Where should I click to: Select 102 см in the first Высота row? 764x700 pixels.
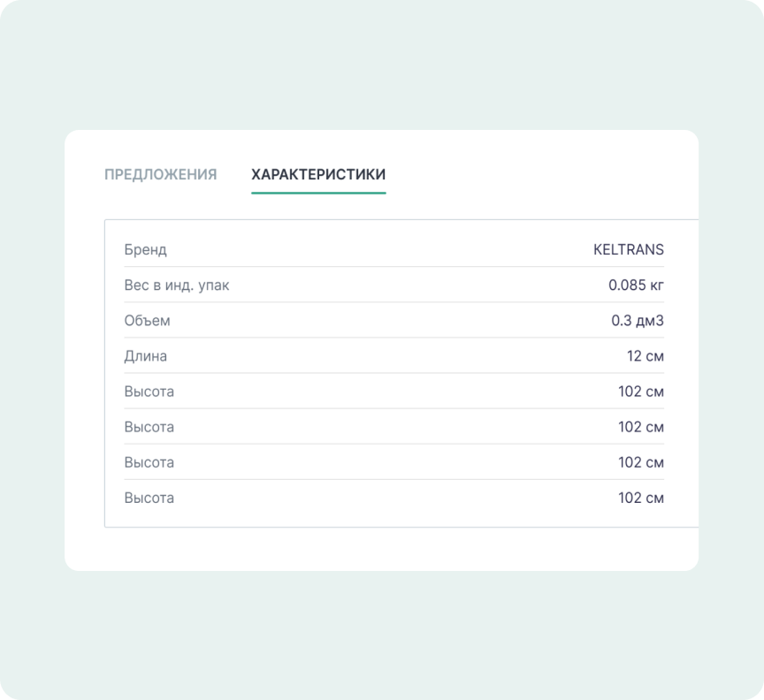[x=640, y=392]
